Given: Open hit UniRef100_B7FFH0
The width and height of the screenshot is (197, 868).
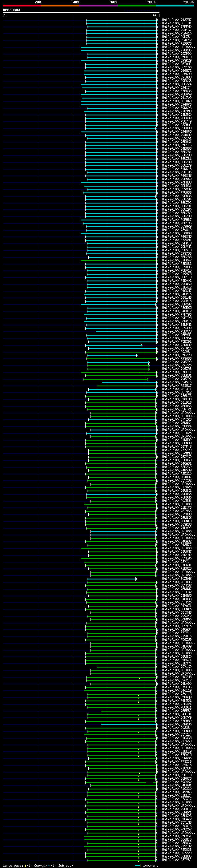Looking at the screenshot, I should (x=177, y=26).
